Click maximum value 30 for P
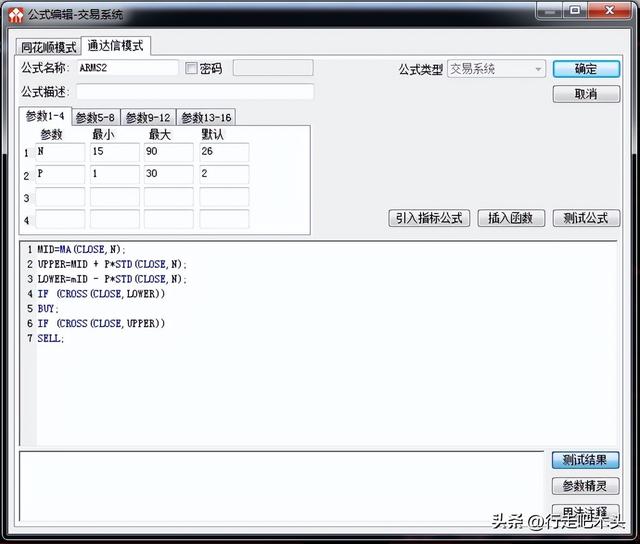 tap(169, 174)
